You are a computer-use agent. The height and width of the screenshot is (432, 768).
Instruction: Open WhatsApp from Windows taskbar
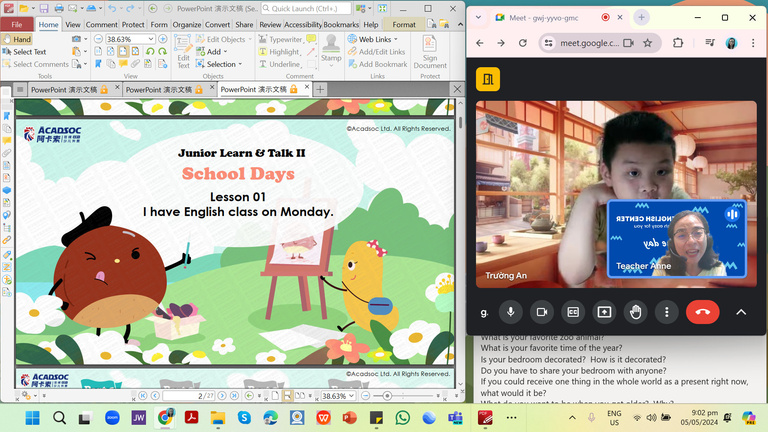[x=403, y=418]
